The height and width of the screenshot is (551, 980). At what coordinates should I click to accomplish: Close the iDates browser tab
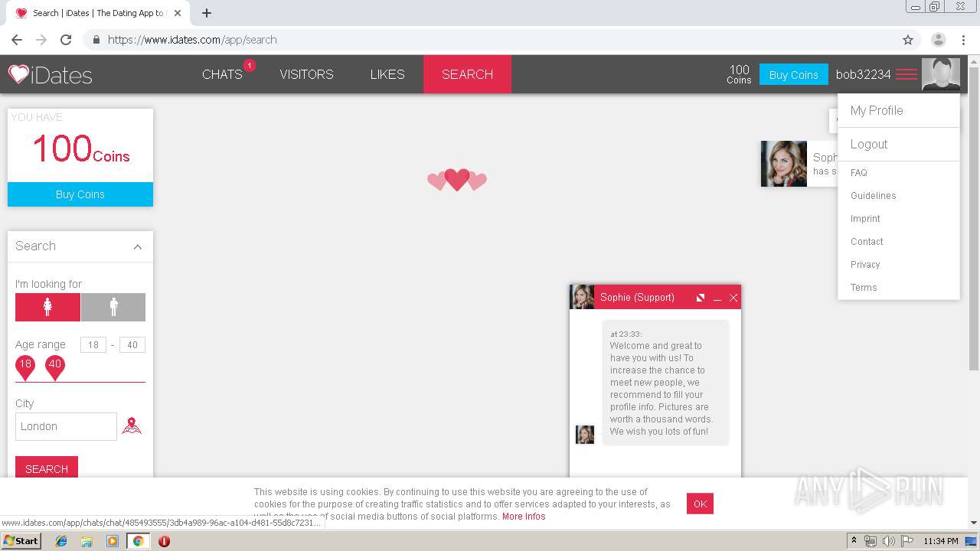pos(178,13)
